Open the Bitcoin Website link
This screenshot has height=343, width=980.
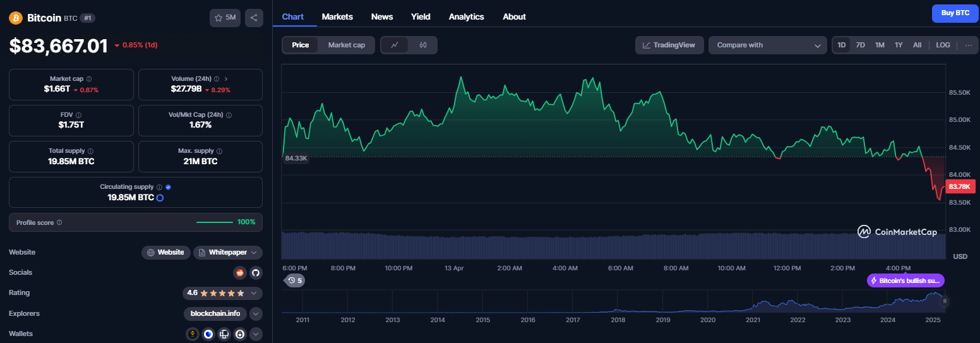[166, 253]
